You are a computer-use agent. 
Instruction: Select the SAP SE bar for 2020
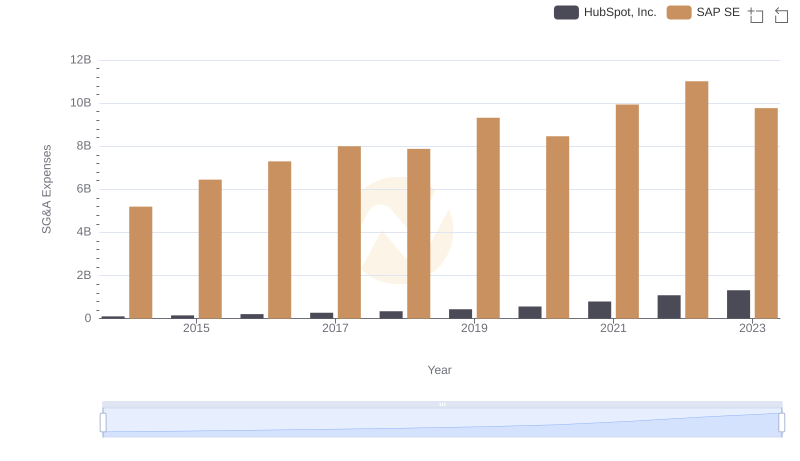(558, 227)
